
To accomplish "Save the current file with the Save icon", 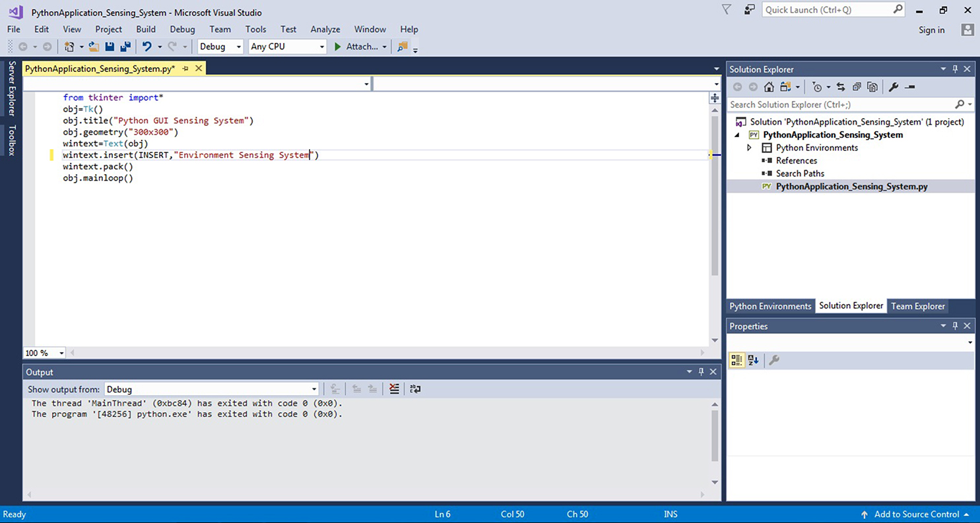I will (x=110, y=47).
